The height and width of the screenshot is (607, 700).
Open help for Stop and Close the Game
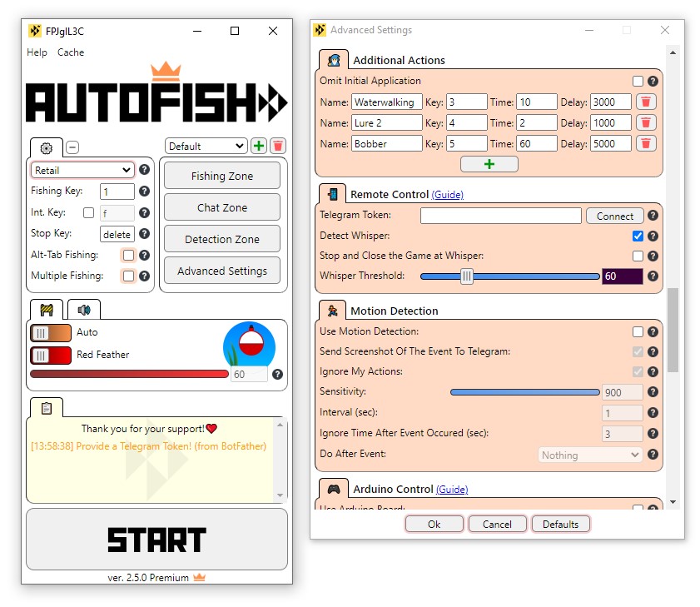[653, 256]
